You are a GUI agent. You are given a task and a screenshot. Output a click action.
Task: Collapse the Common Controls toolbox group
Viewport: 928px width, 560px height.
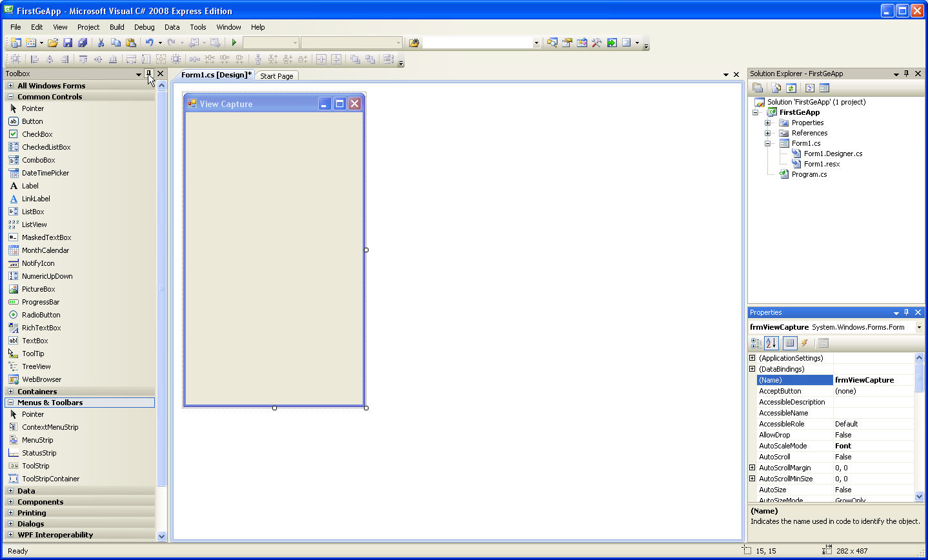click(x=10, y=97)
